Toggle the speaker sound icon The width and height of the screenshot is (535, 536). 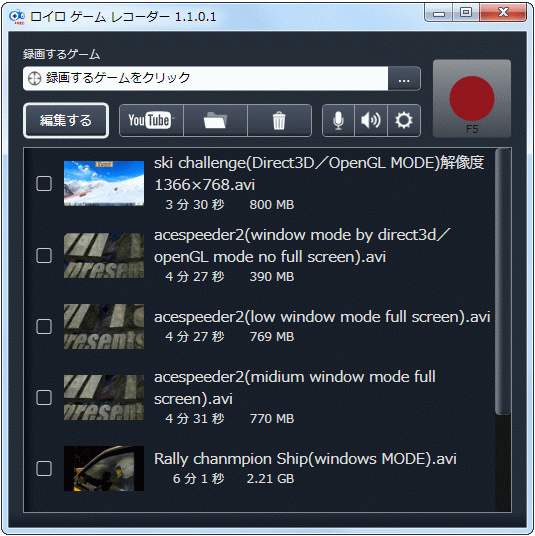[371, 120]
